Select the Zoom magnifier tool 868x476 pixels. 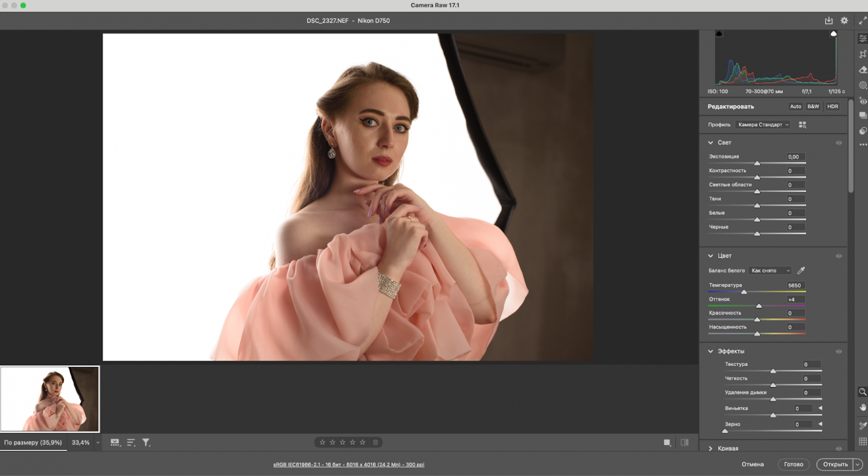[x=862, y=392]
